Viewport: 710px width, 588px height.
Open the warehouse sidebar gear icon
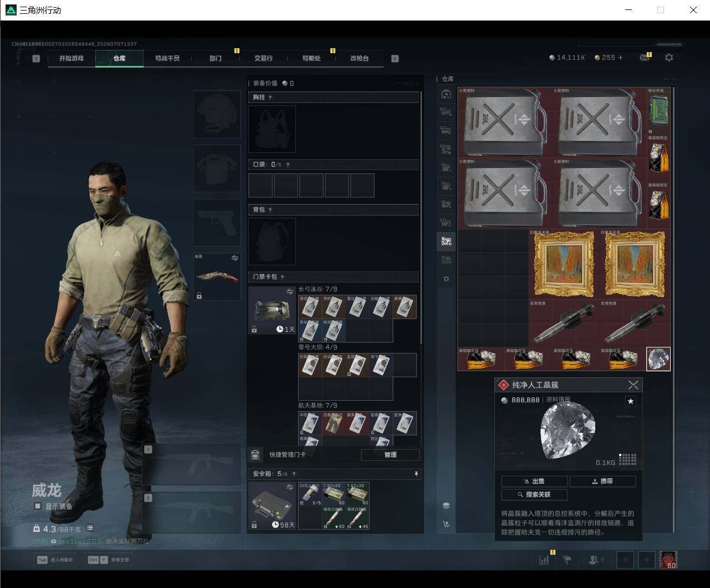(x=446, y=279)
